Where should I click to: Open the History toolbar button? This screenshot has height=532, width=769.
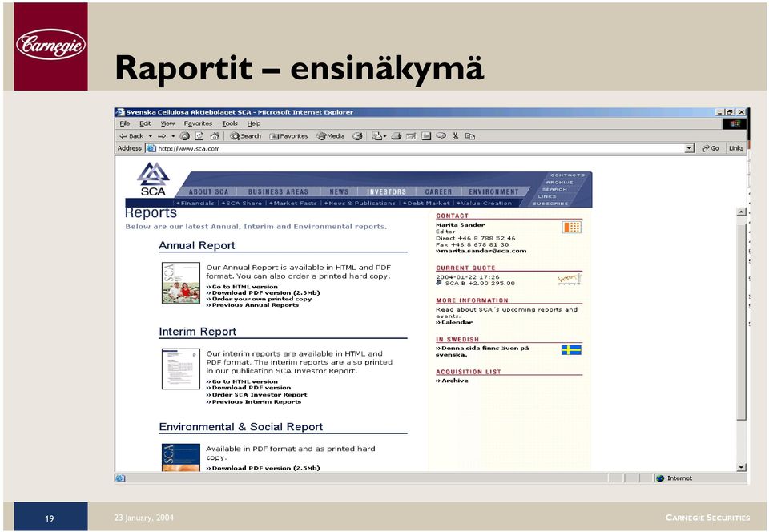coord(357,136)
